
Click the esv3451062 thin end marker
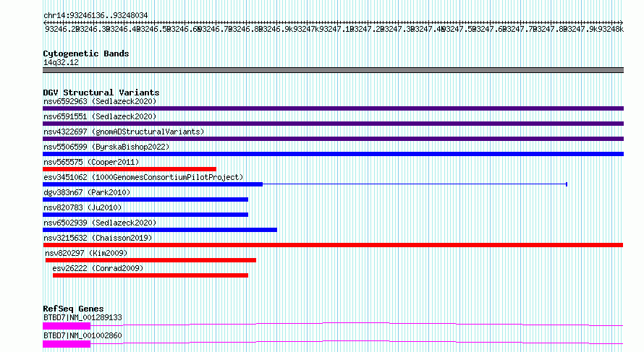point(567,184)
